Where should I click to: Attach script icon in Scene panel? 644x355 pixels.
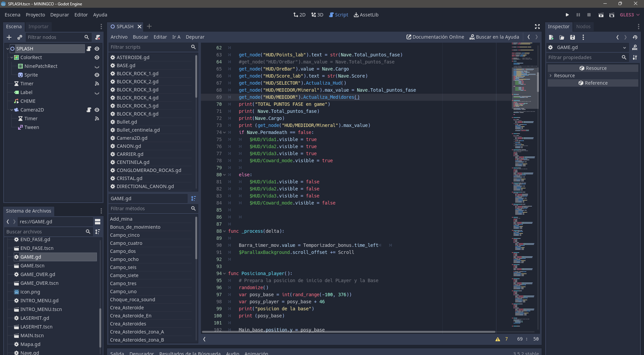tap(98, 37)
